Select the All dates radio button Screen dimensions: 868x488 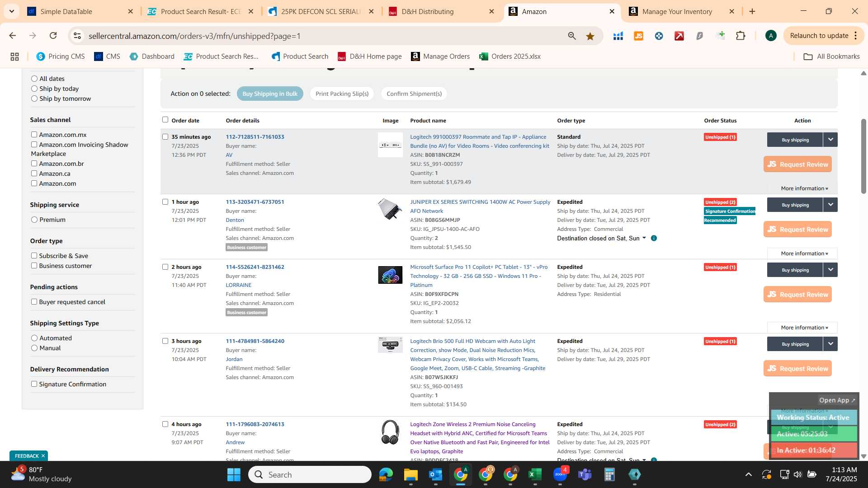(x=34, y=79)
